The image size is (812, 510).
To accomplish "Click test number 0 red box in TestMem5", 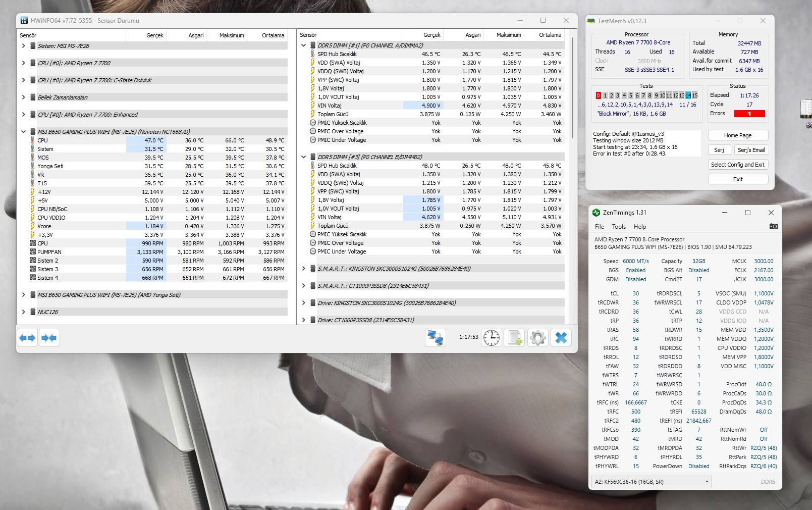I will (598, 95).
